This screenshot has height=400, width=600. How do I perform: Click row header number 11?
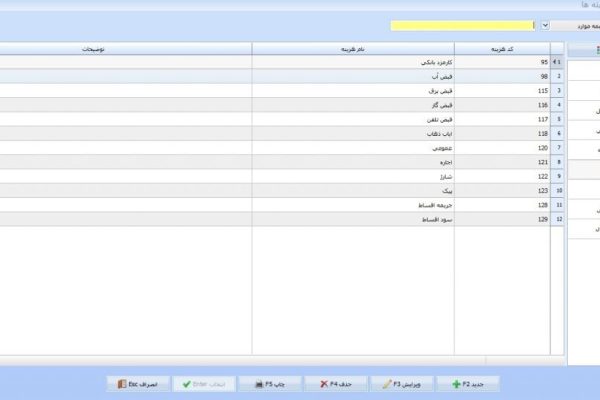coord(557,205)
